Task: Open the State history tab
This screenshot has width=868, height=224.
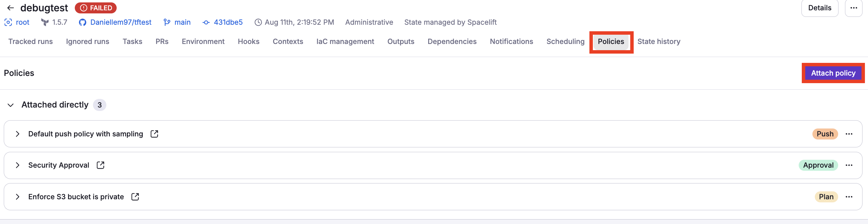Action: (659, 41)
